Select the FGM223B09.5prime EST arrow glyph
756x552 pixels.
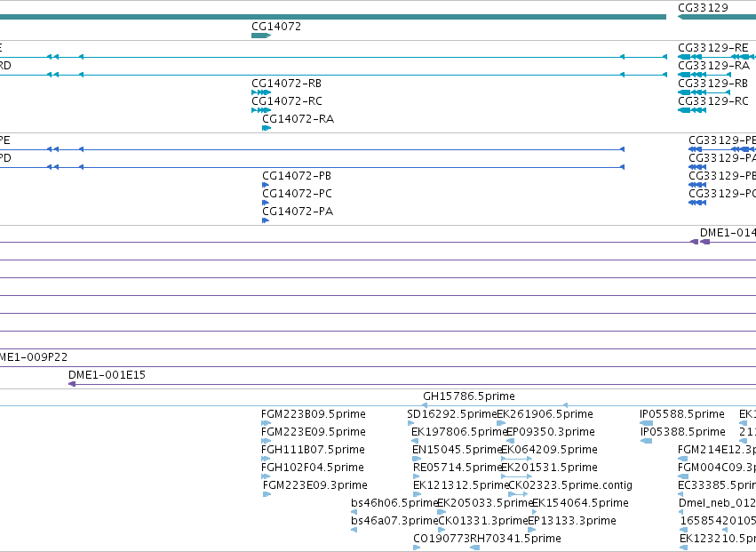click(267, 423)
